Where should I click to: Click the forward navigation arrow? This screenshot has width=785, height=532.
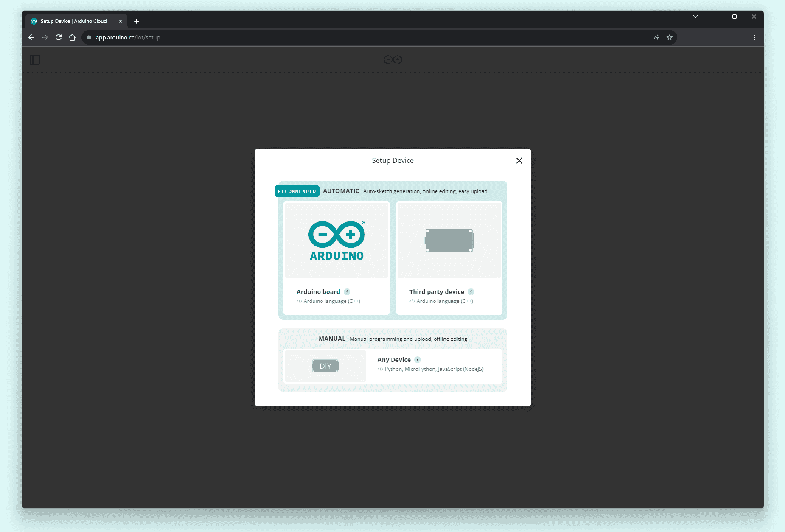pos(45,37)
